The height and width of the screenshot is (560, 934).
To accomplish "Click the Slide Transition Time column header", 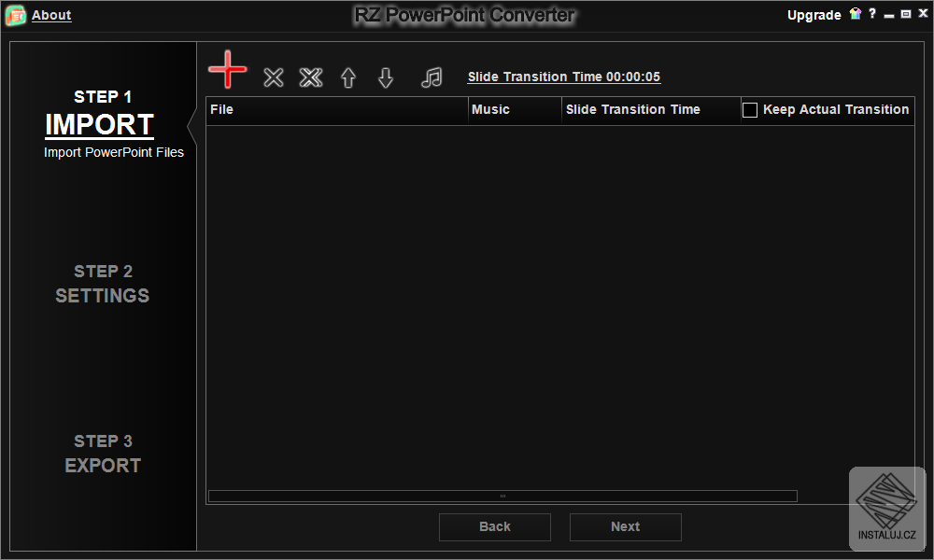I will coord(651,110).
